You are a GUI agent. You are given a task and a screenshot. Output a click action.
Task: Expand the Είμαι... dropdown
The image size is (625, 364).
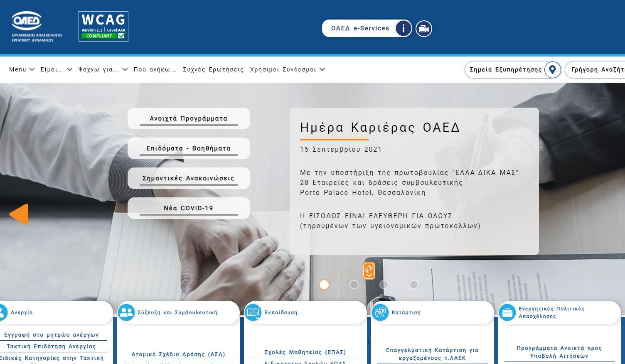pyautogui.click(x=56, y=69)
